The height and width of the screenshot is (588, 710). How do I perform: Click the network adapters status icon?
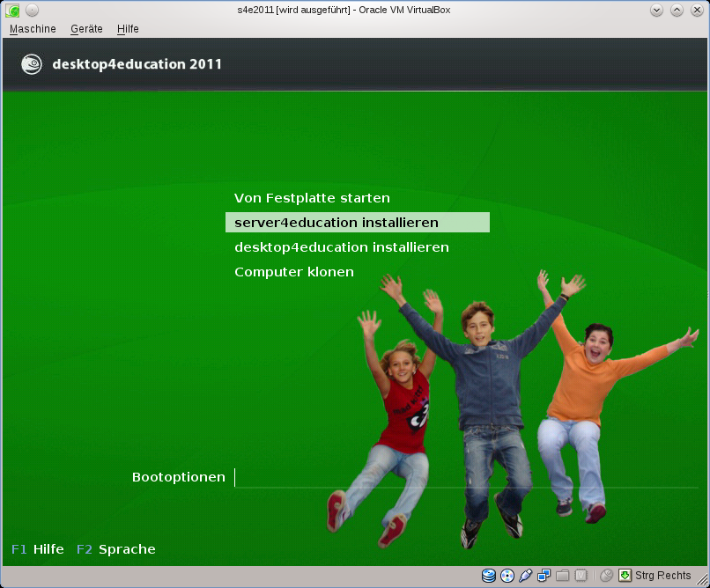point(544,576)
